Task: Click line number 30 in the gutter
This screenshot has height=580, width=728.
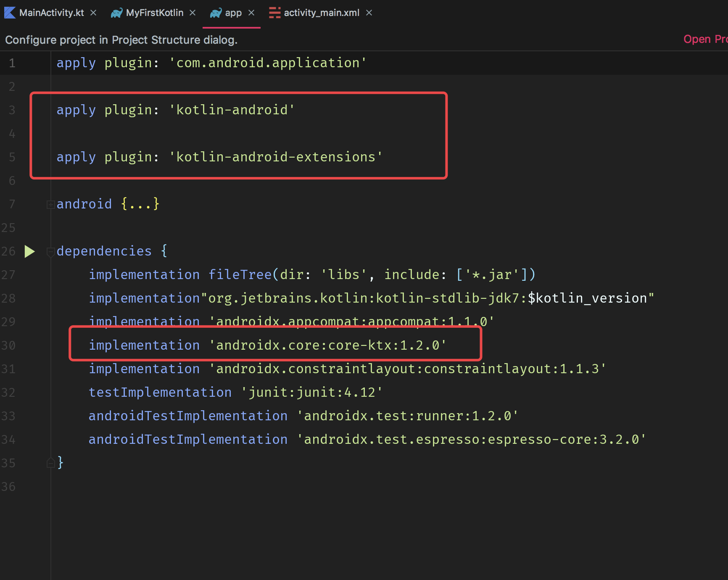Action: pos(8,345)
